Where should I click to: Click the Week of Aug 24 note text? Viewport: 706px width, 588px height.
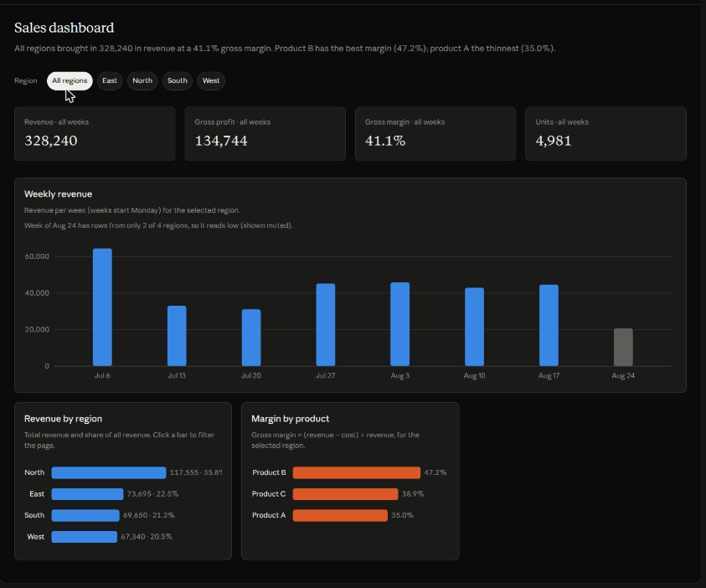pos(158,225)
